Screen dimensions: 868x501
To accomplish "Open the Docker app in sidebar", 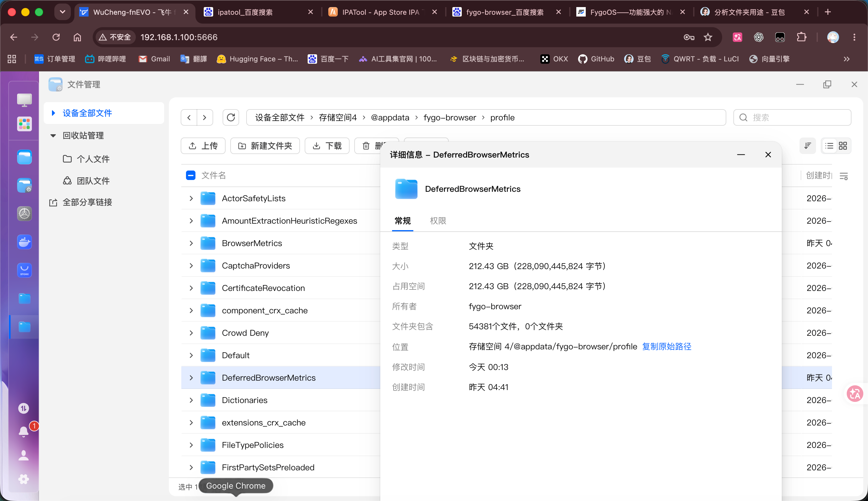I will (25, 242).
